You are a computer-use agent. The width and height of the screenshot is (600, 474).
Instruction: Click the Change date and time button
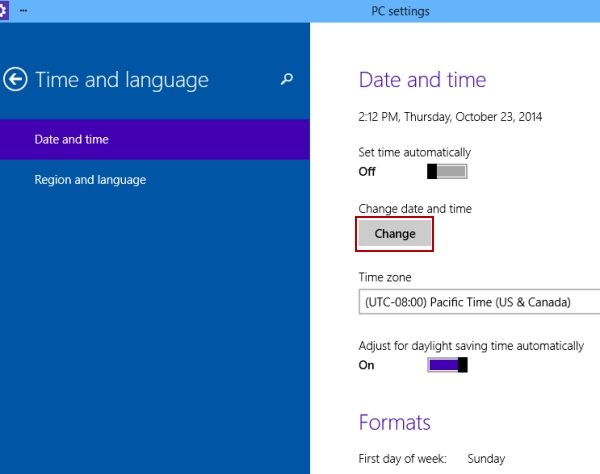tap(395, 234)
